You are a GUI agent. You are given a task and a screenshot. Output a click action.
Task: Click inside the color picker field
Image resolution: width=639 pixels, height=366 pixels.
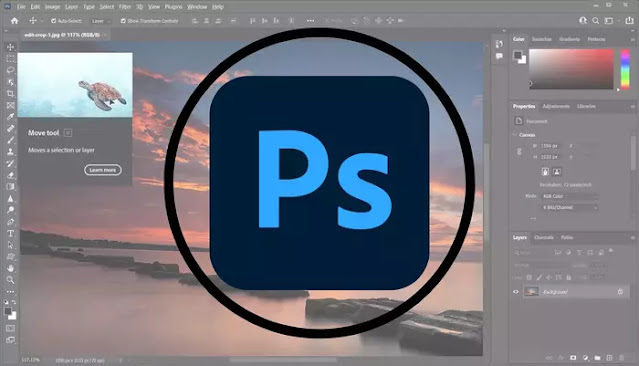coord(571,69)
